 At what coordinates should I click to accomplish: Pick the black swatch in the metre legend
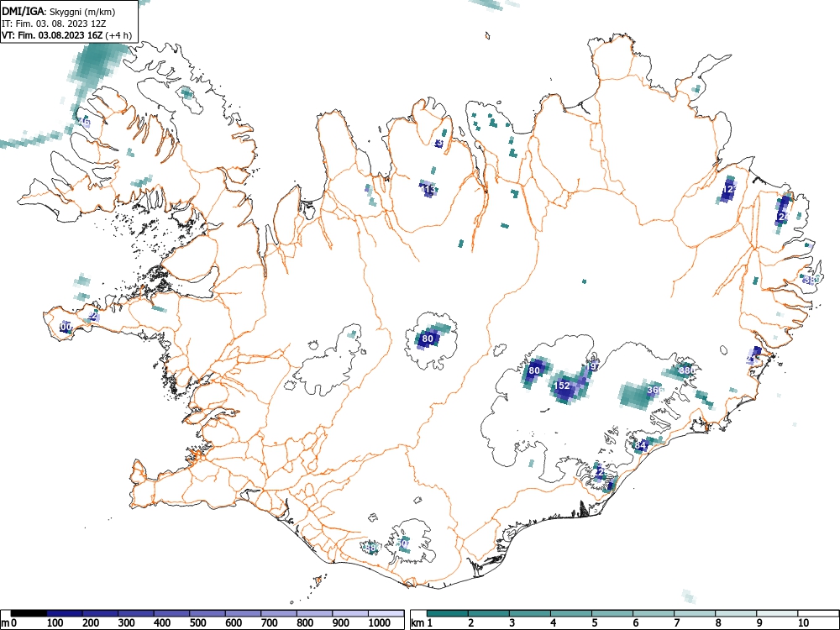[29, 613]
